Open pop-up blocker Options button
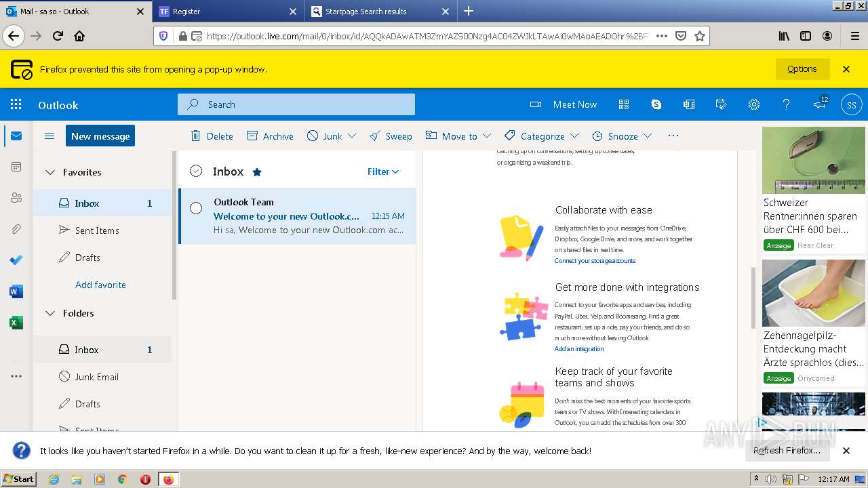868x488 pixels. [x=802, y=69]
